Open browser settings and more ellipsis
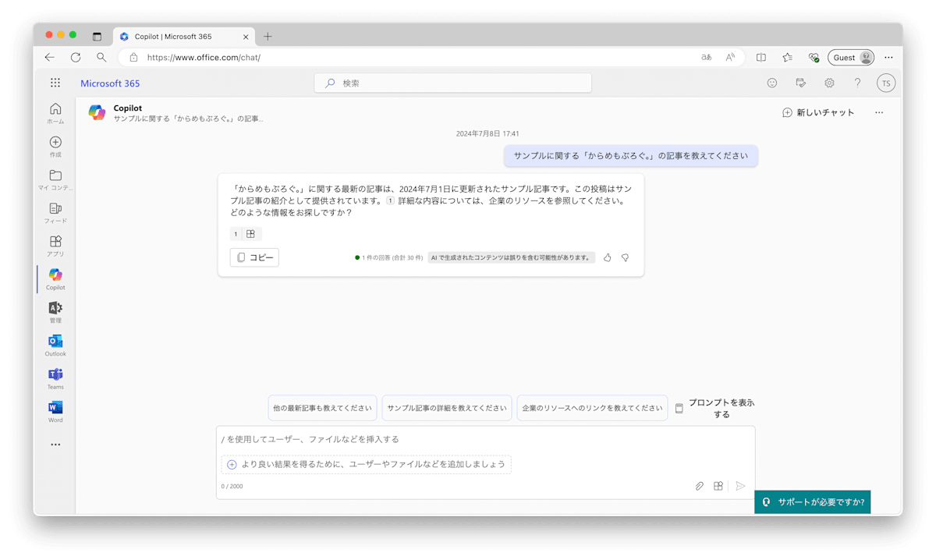Screen dimensions: 936x560 [888, 58]
